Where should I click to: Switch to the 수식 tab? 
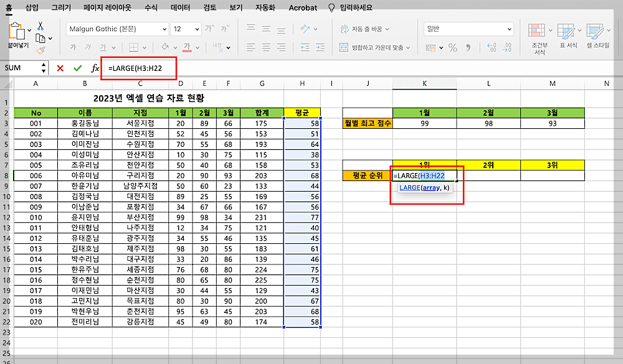[x=151, y=7]
